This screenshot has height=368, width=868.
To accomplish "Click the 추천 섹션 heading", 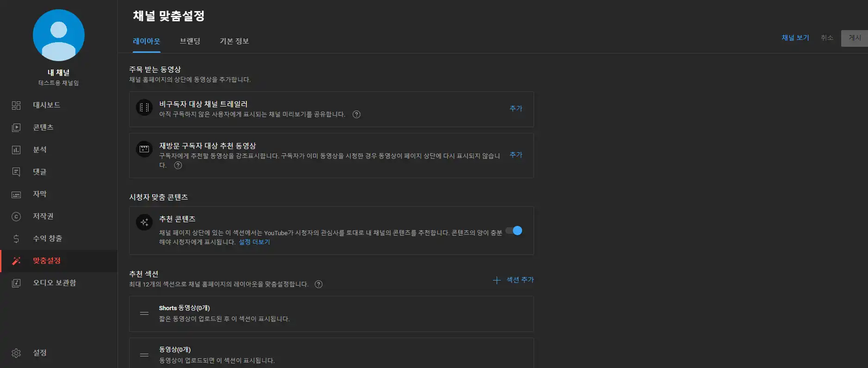I will pyautogui.click(x=144, y=274).
